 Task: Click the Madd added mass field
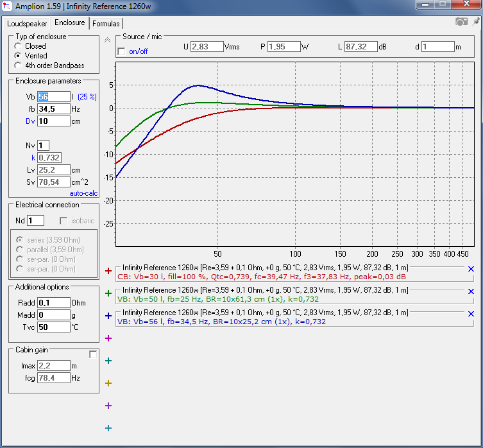click(x=54, y=314)
